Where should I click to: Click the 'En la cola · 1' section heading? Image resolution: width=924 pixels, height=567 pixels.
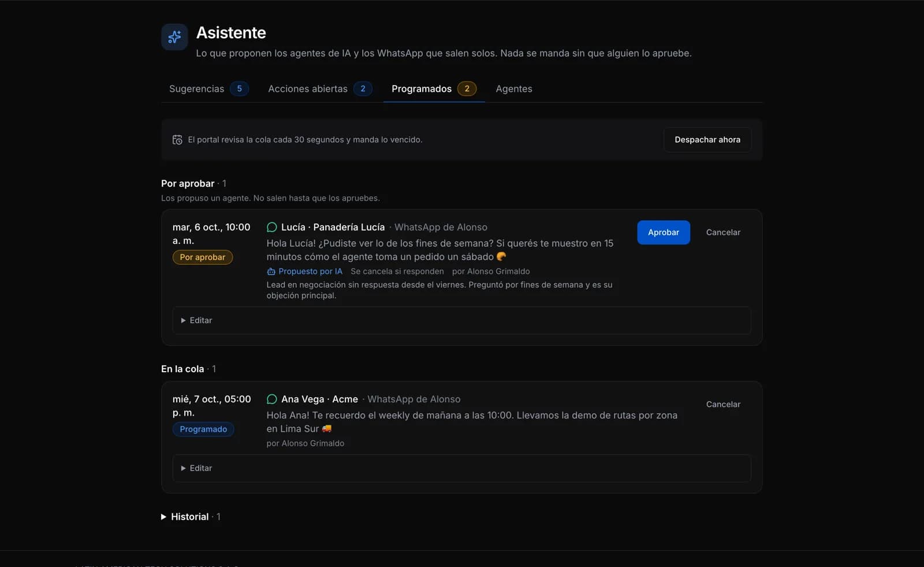point(188,369)
